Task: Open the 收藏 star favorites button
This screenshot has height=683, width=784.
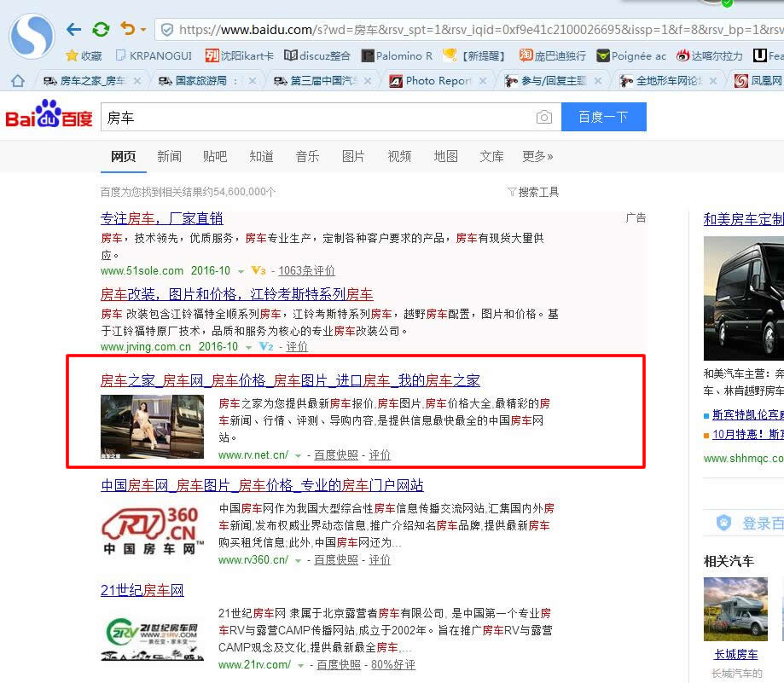Action: (x=84, y=55)
